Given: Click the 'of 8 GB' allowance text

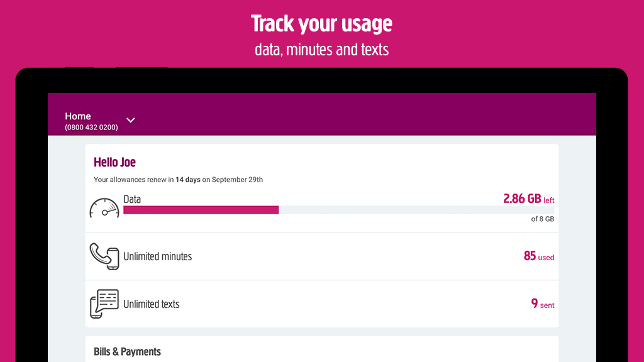Looking at the screenshot, I should [543, 219].
